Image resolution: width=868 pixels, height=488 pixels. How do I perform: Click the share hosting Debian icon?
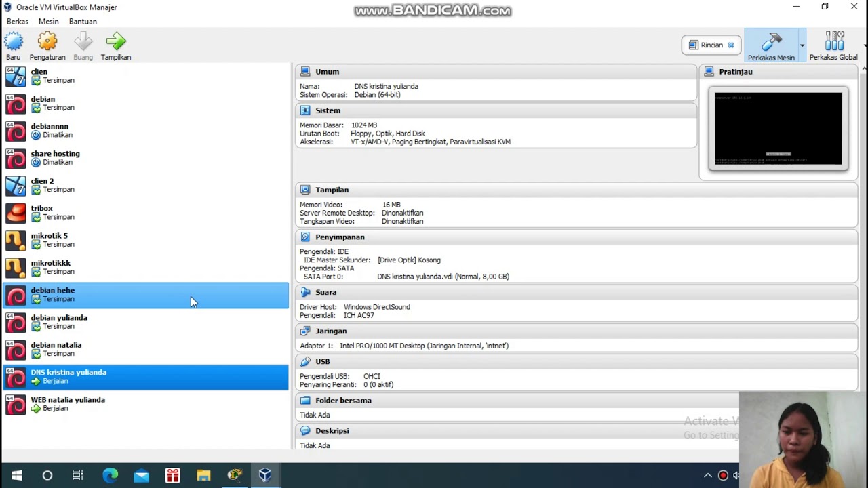click(16, 158)
